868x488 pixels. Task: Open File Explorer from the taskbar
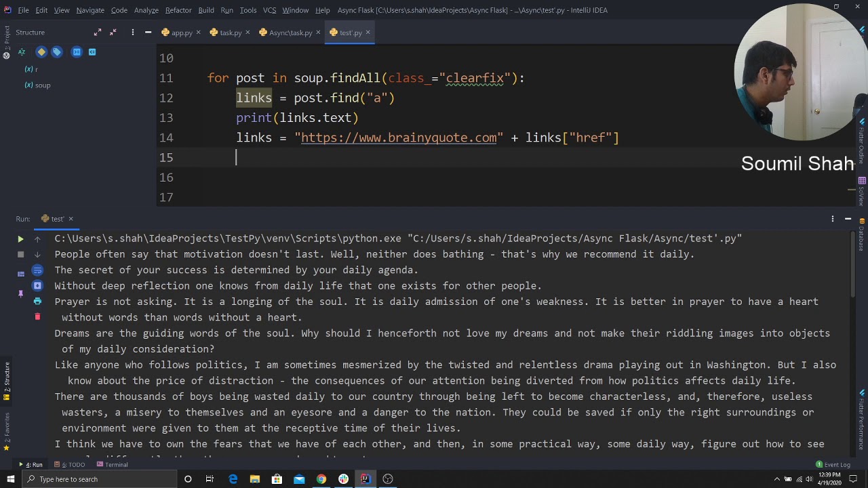tap(255, 479)
